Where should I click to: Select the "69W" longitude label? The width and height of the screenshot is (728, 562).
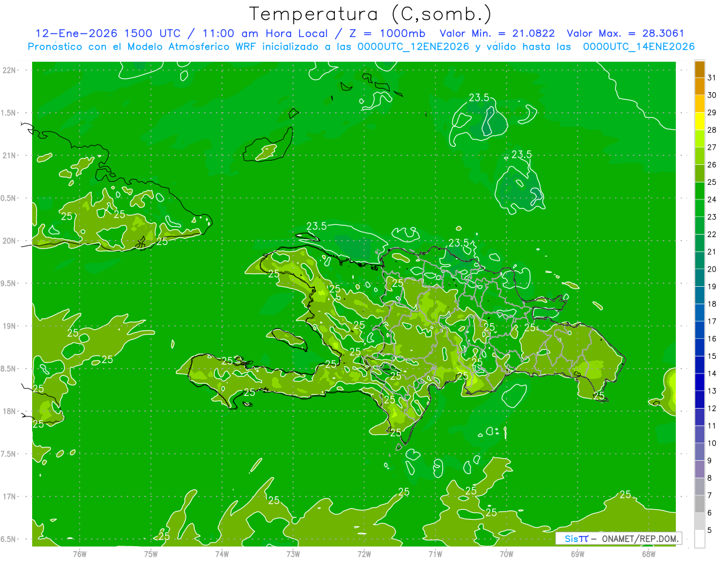pos(578,554)
